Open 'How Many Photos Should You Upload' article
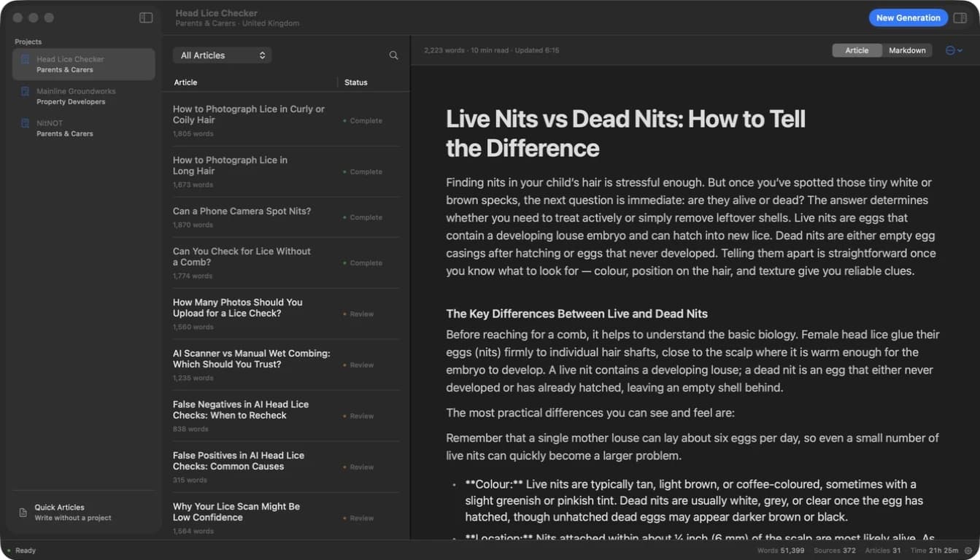 [286, 314]
